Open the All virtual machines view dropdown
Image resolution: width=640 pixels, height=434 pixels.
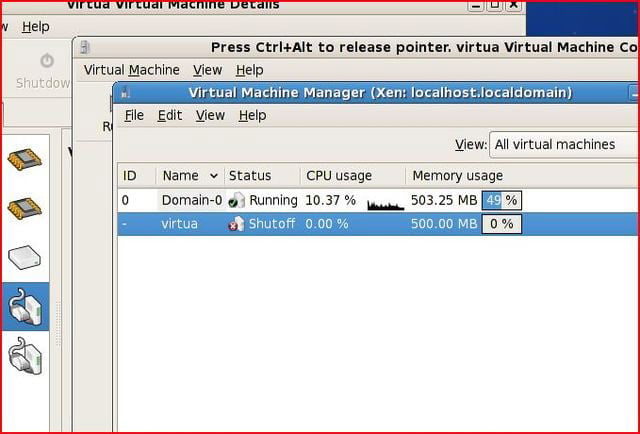[563, 145]
